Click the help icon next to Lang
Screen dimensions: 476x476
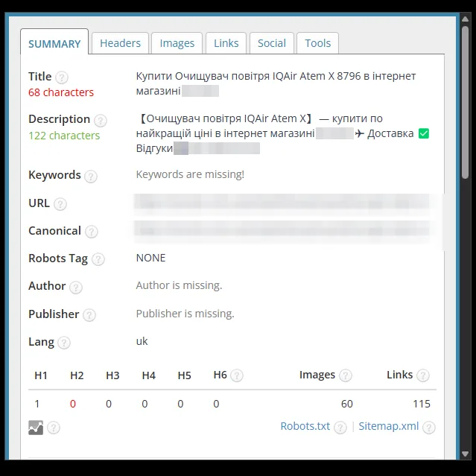(x=64, y=343)
